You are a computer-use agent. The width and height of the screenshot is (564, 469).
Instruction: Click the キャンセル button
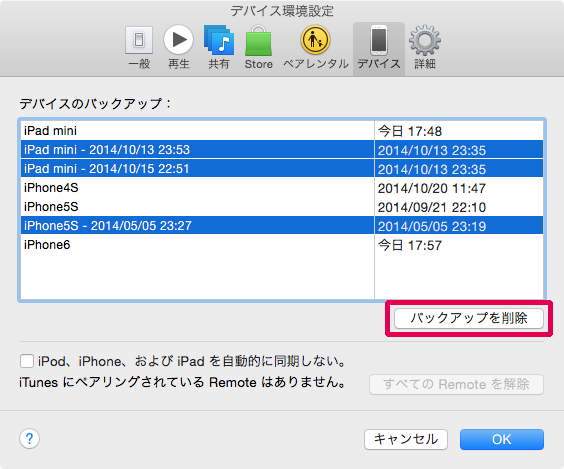tap(406, 439)
